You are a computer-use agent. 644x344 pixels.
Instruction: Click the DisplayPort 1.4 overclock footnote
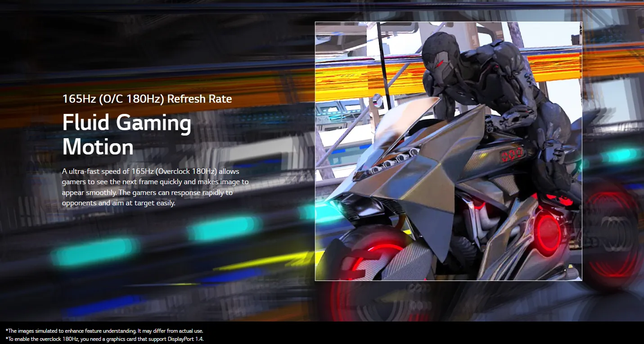pyautogui.click(x=106, y=339)
